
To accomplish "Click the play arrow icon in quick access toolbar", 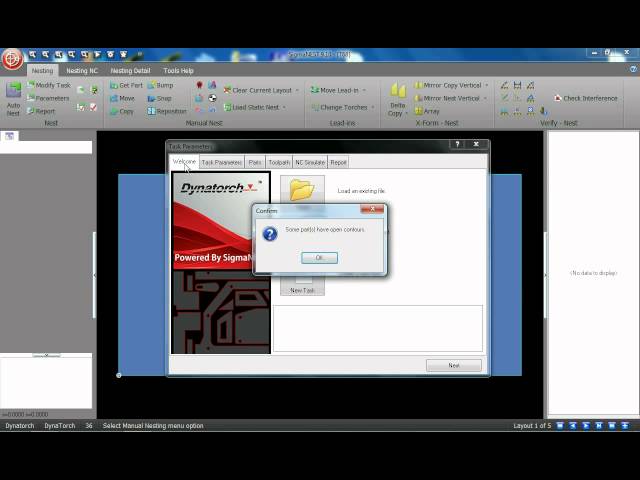I will 98,54.
